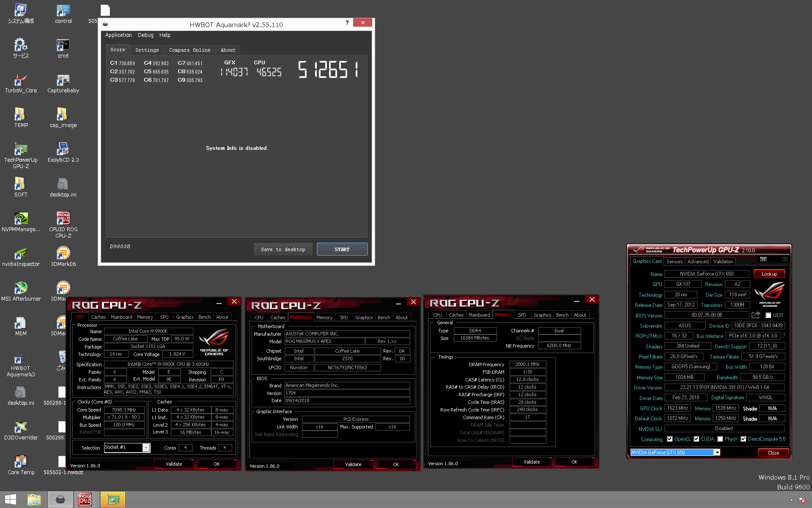The width and height of the screenshot is (812, 508).
Task: Select the control desktop icon
Action: 63,14
